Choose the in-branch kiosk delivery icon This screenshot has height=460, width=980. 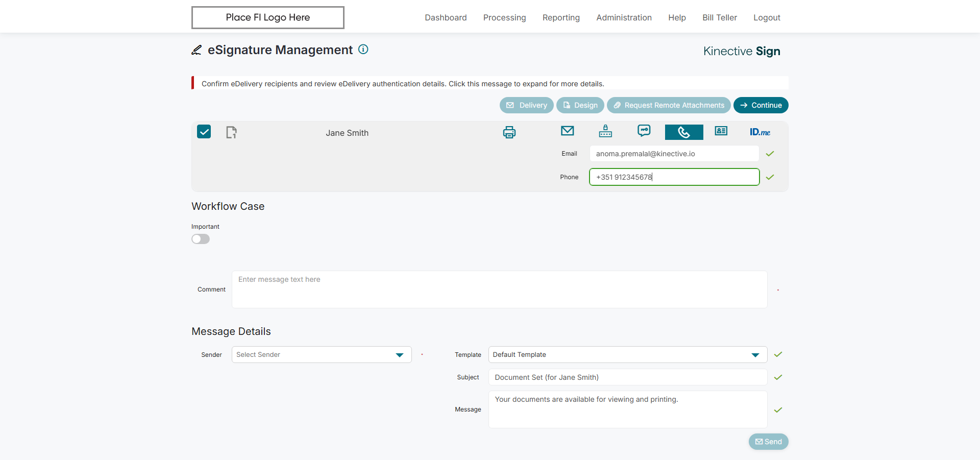605,131
